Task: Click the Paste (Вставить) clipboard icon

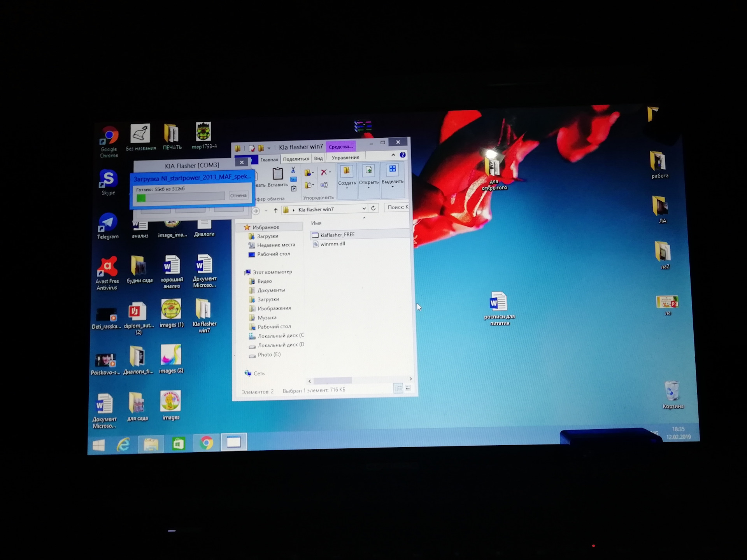Action: [278, 174]
